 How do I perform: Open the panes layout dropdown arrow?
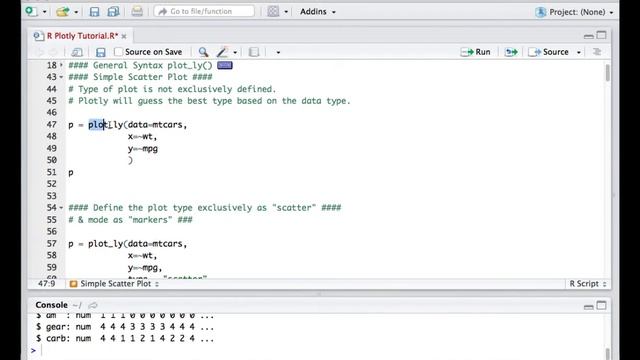[286, 12]
